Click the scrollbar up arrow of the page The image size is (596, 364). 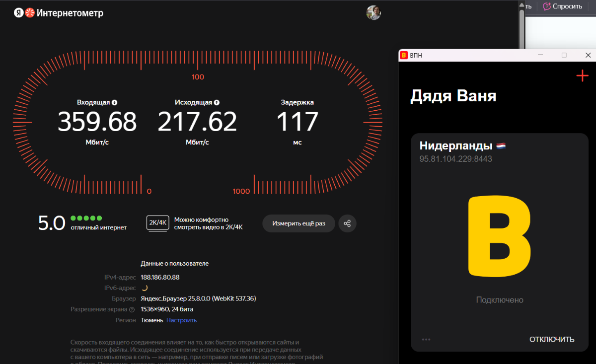(x=521, y=5)
